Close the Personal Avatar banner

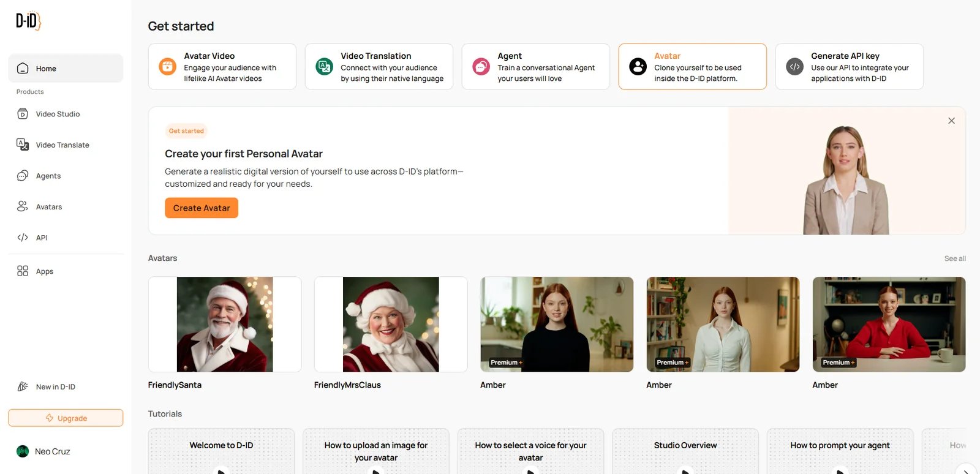[951, 121]
